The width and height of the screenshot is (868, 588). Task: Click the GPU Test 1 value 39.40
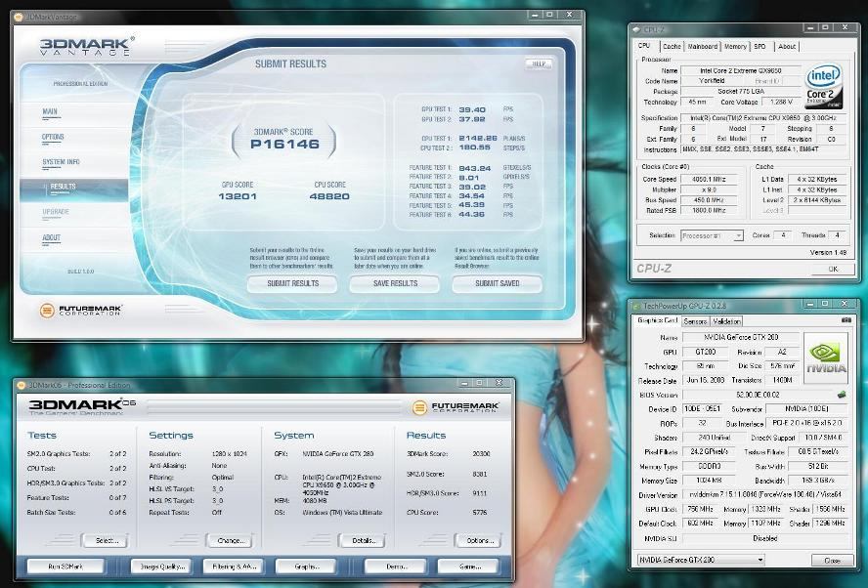[472, 109]
